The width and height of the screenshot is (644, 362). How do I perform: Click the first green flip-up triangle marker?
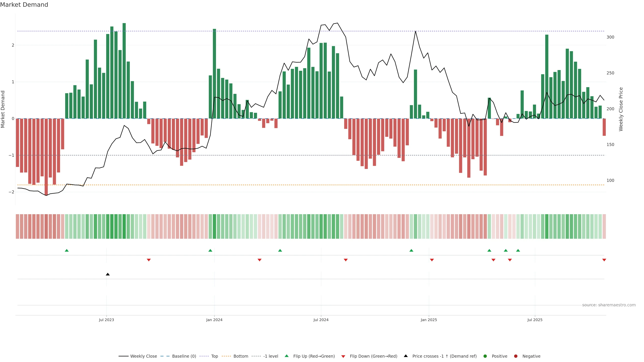pos(67,250)
